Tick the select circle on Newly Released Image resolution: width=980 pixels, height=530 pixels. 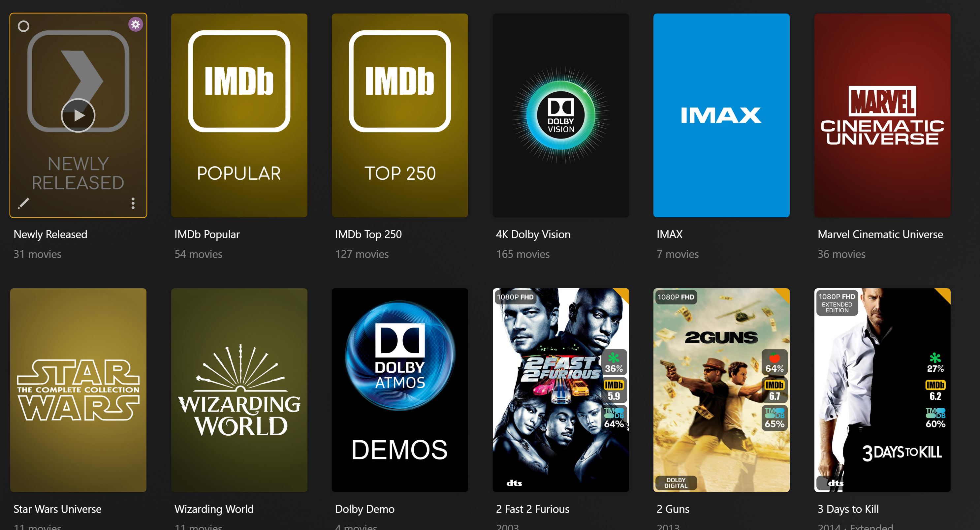click(24, 26)
